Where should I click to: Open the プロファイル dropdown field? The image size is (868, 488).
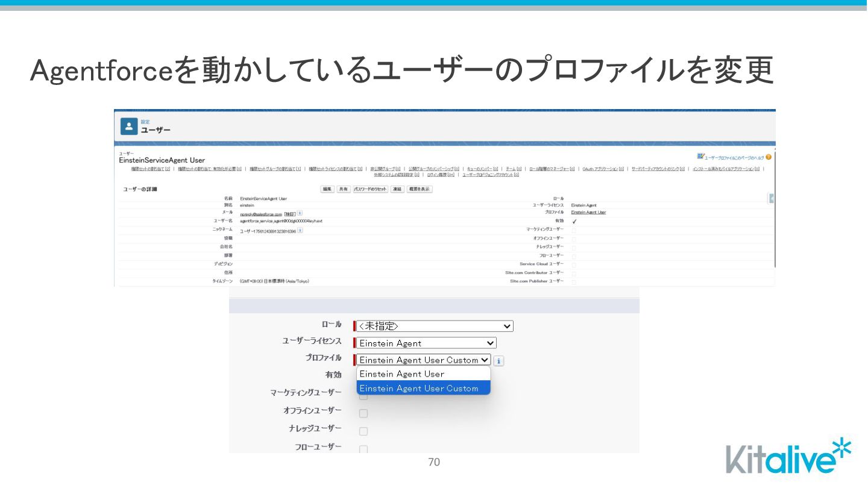point(424,360)
